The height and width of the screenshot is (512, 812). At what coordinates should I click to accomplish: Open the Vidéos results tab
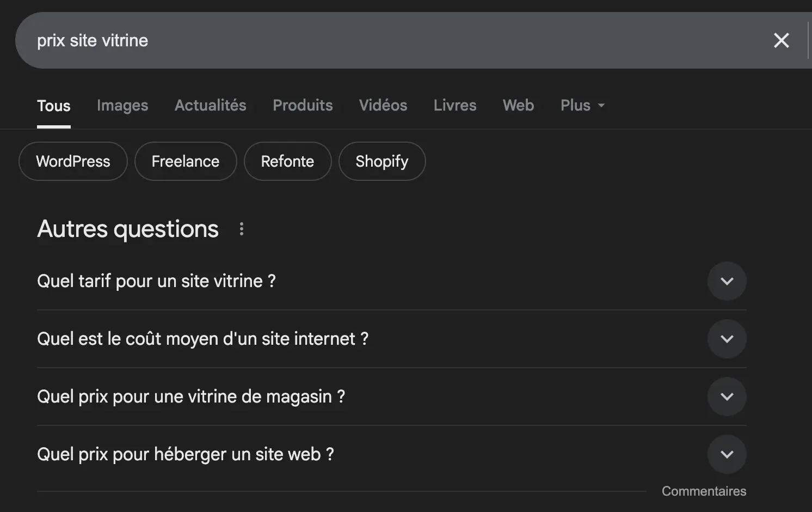383,105
